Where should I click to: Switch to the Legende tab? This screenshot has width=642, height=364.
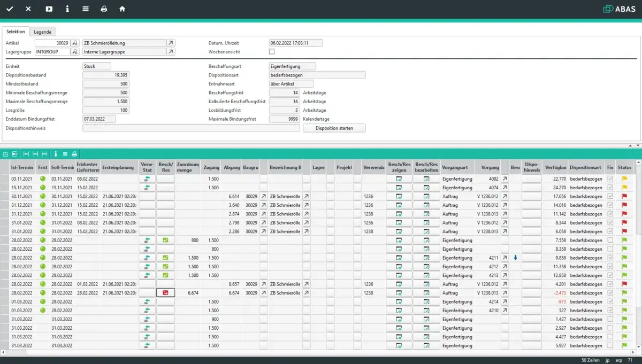43,32
